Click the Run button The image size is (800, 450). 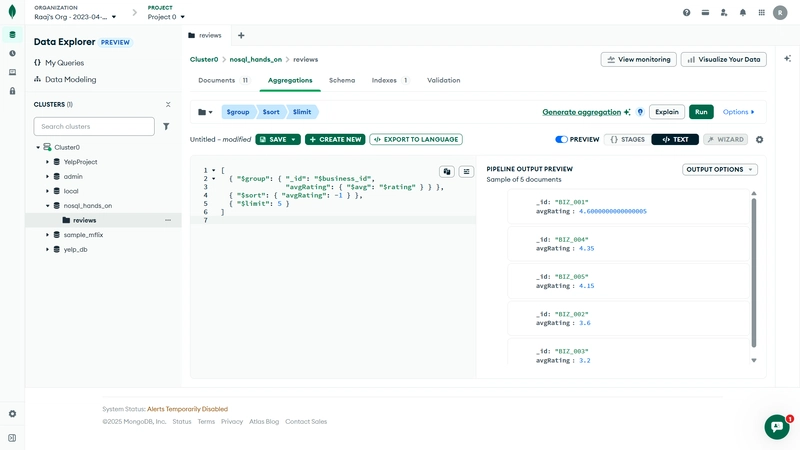coord(701,112)
